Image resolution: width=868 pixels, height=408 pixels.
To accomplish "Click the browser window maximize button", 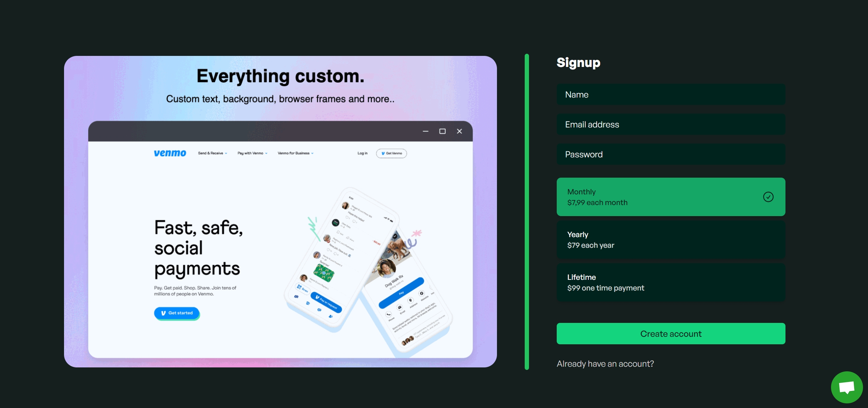I will click(x=442, y=131).
